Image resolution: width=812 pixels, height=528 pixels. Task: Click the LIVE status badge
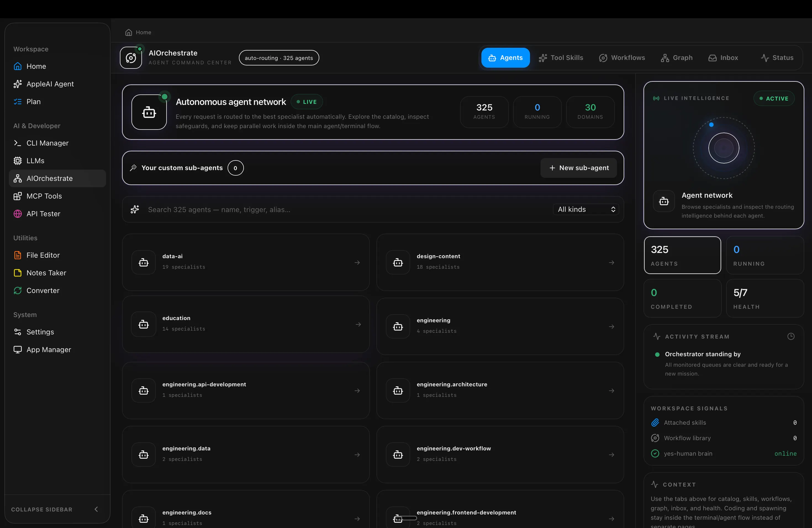307,102
